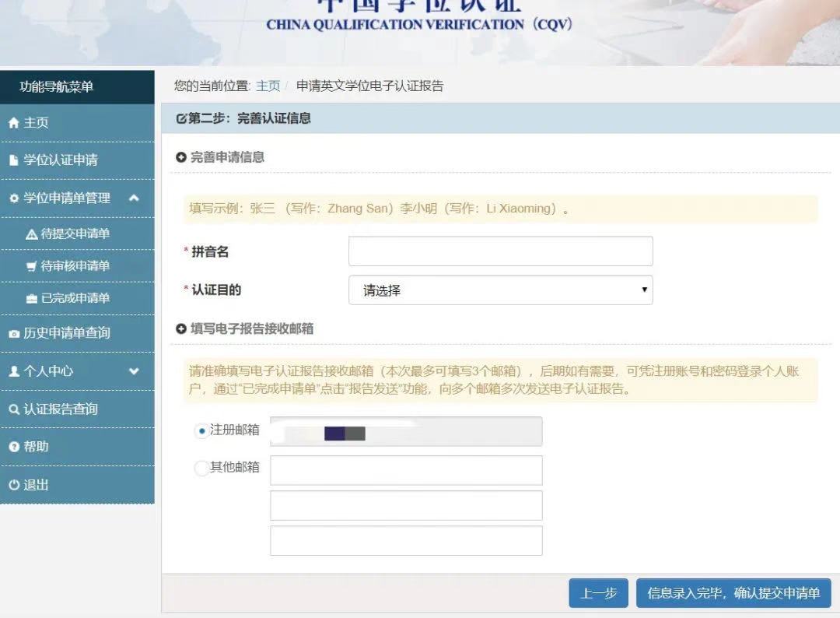This screenshot has width=840, height=618.
Task: Click the cart icon beside 待审核申请单
Action: [31, 266]
